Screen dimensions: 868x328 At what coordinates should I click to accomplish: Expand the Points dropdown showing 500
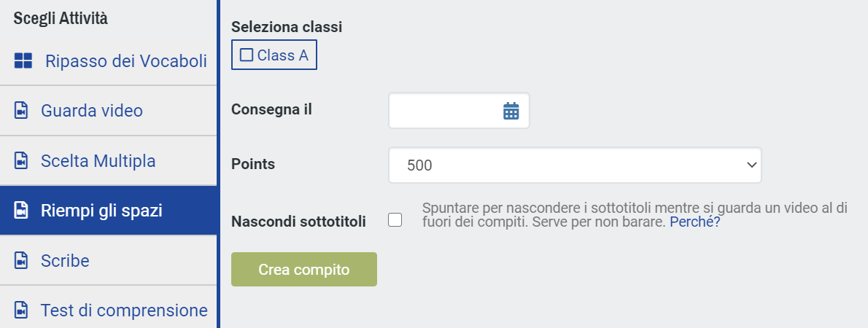(576, 165)
